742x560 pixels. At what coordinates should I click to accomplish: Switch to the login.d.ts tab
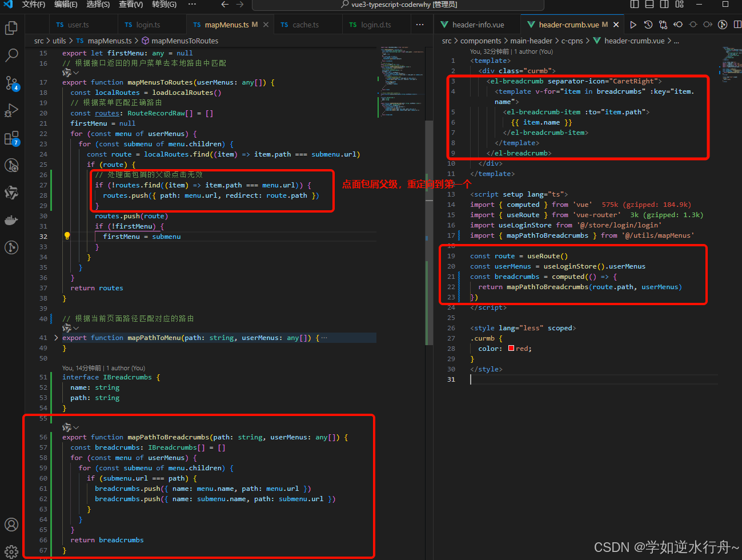point(377,25)
